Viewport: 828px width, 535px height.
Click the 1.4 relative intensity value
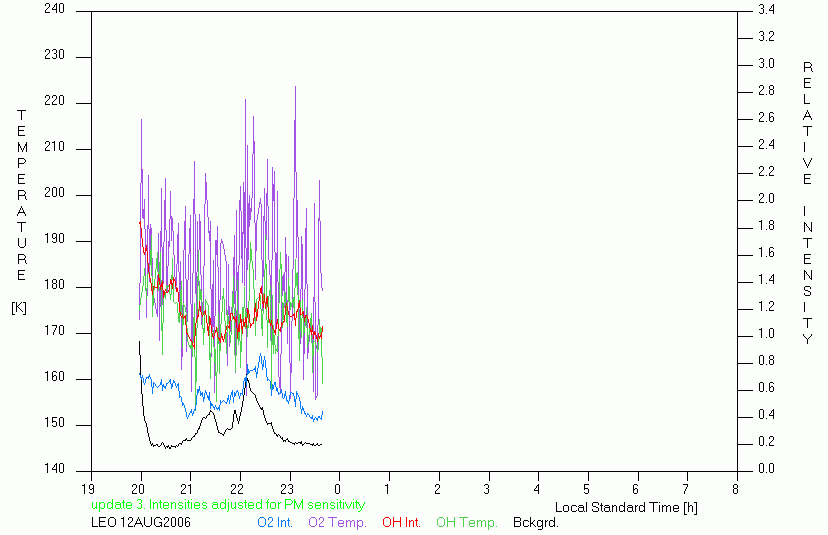click(766, 280)
